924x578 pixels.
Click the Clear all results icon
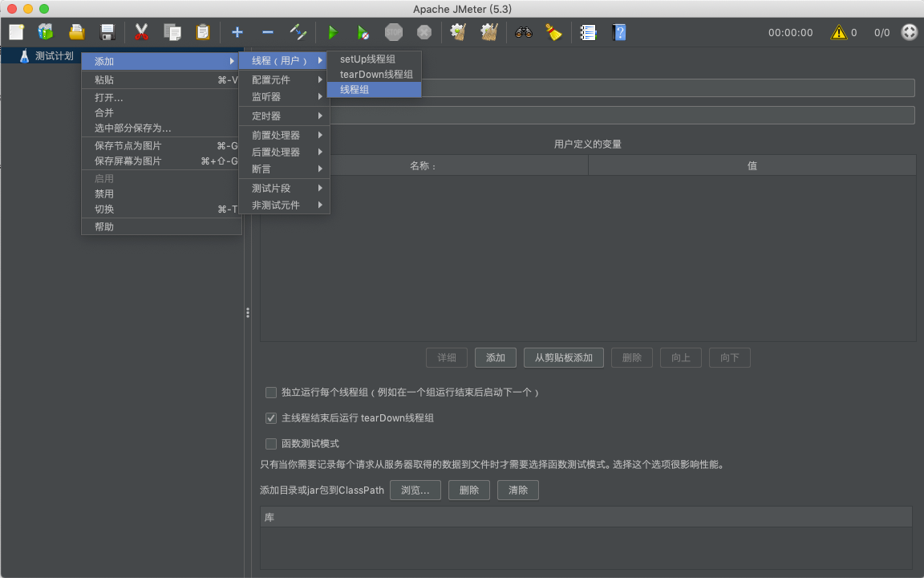[x=489, y=32]
